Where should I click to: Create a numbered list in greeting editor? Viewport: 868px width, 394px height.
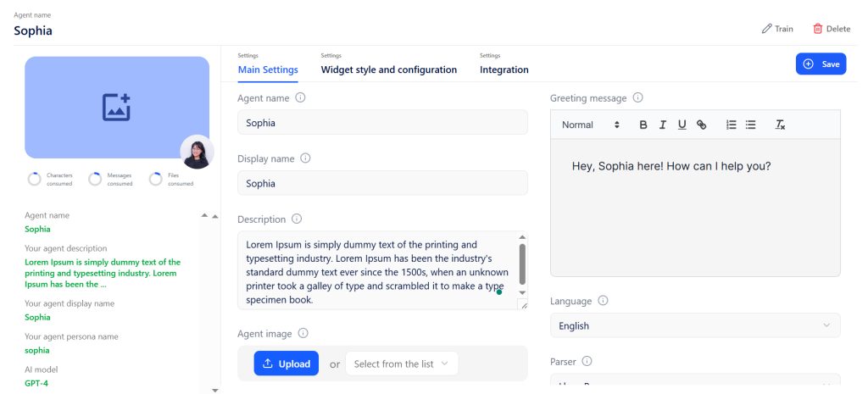(732, 125)
